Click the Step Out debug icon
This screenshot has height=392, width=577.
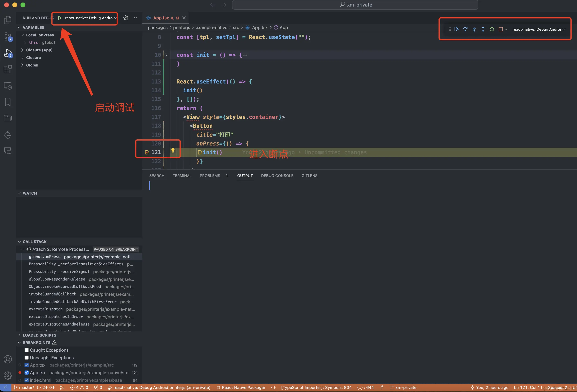point(483,29)
